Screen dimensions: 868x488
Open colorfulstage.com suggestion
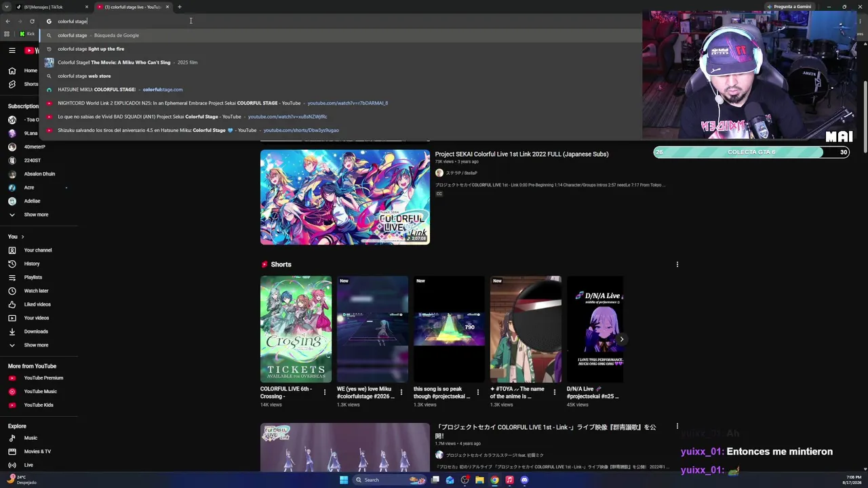pos(340,89)
